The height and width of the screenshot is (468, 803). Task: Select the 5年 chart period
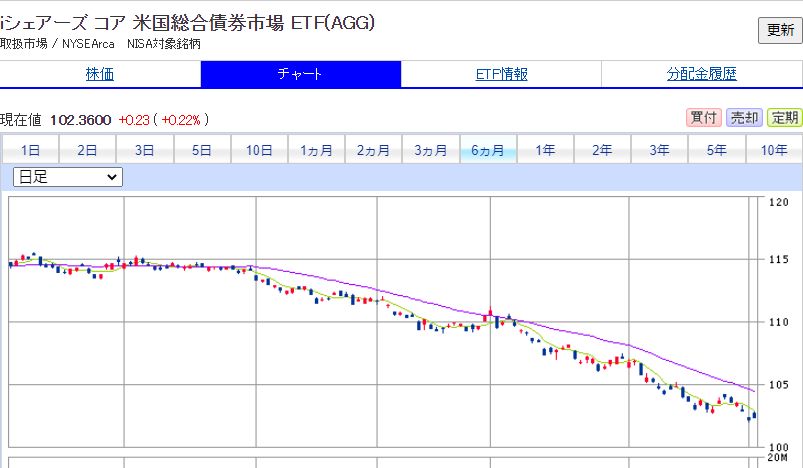click(717, 150)
